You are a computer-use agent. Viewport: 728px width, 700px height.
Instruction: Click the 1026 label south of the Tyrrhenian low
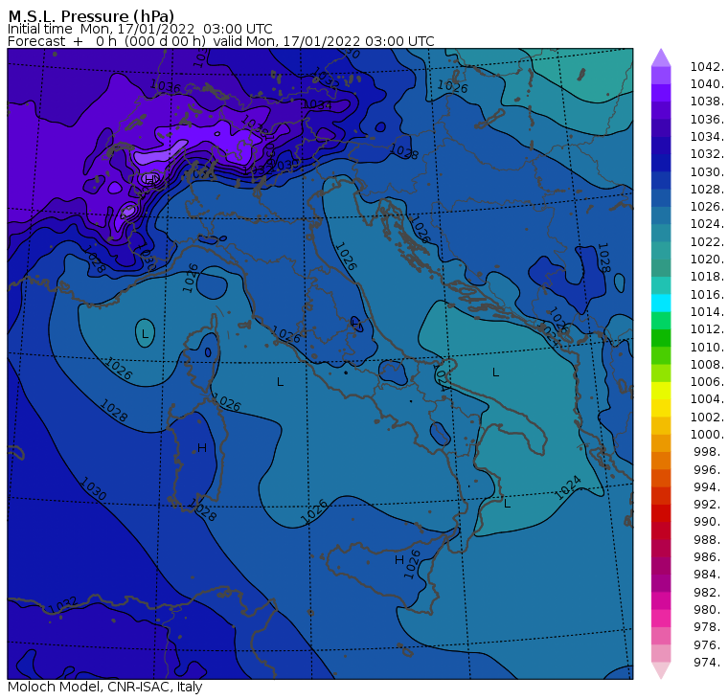(x=314, y=512)
